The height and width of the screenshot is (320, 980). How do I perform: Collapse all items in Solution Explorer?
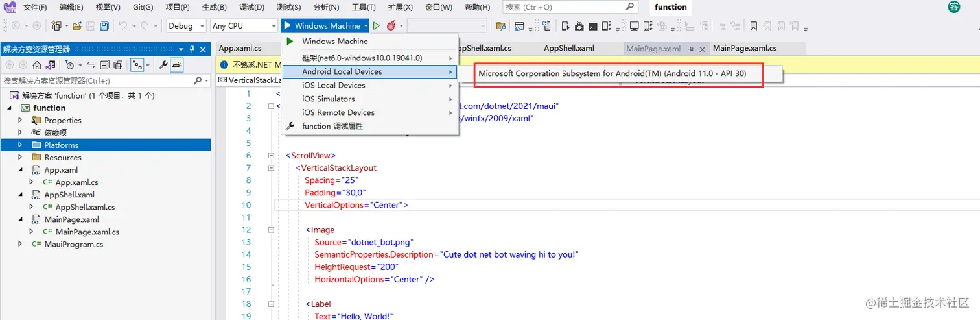pyautogui.click(x=104, y=65)
